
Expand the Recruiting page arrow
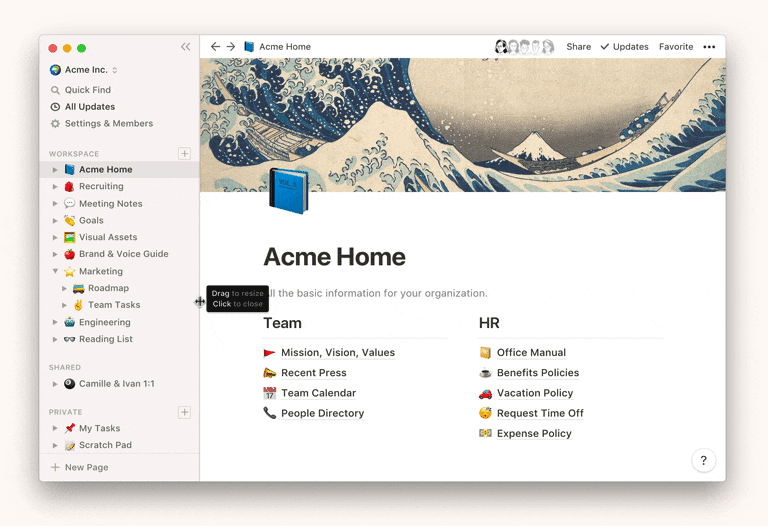(55, 186)
